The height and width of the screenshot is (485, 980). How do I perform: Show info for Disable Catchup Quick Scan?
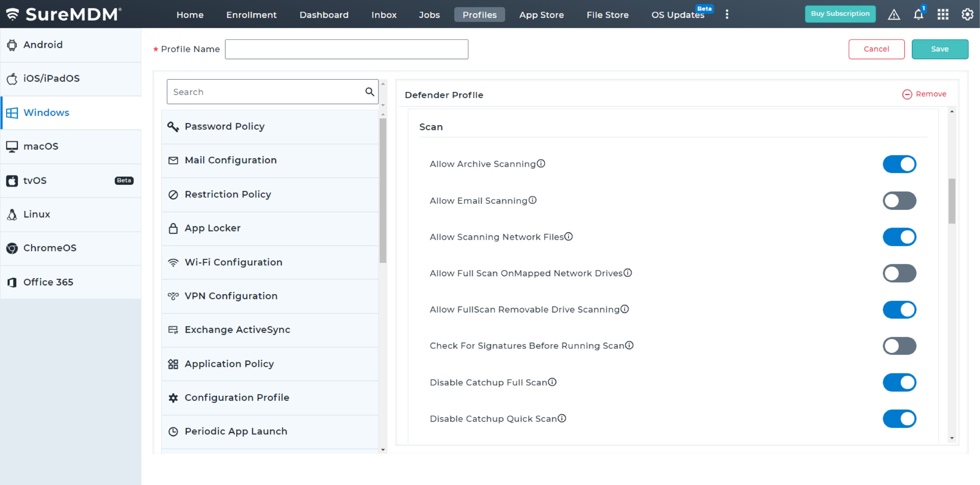(x=562, y=418)
